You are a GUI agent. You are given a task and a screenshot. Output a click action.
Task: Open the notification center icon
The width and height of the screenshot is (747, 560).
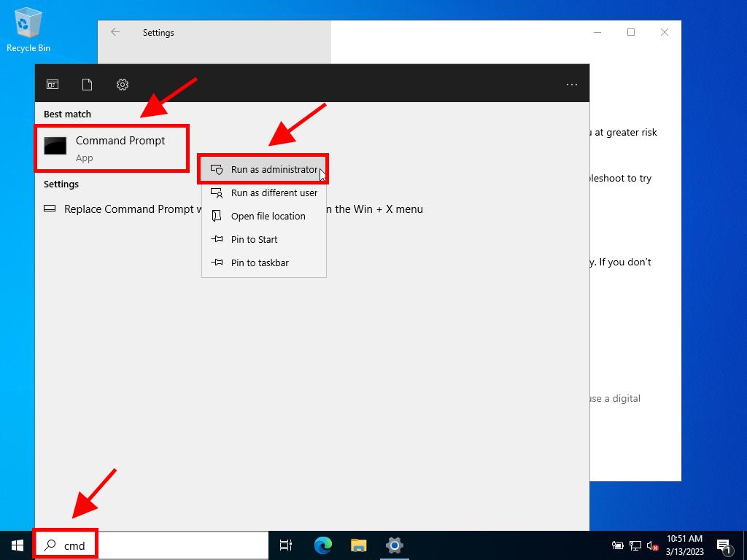click(725, 545)
